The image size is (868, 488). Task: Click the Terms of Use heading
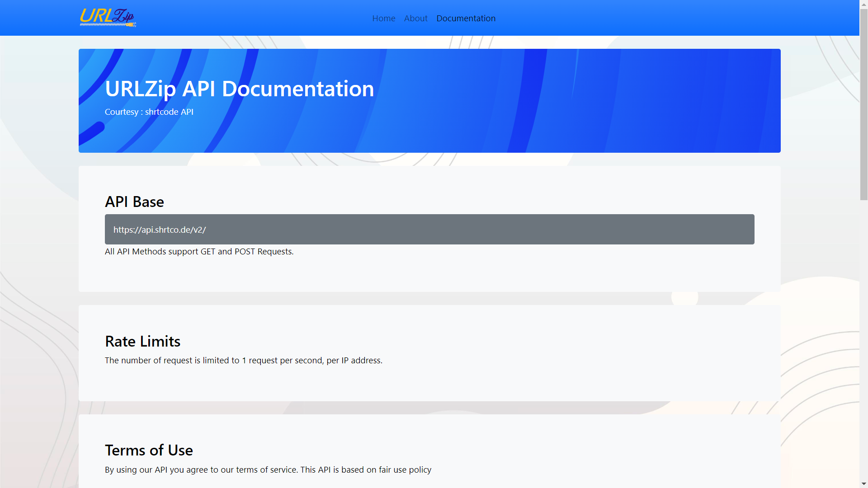coord(149,450)
